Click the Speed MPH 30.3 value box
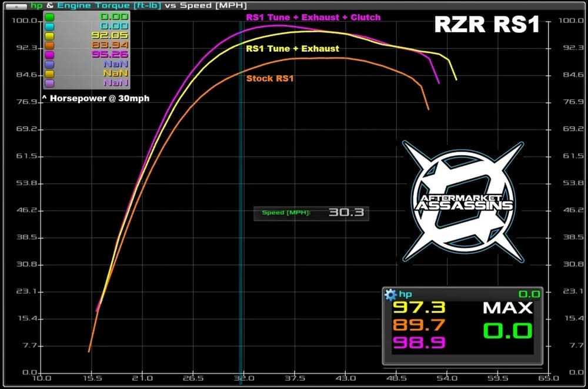The image size is (588, 389). [310, 213]
